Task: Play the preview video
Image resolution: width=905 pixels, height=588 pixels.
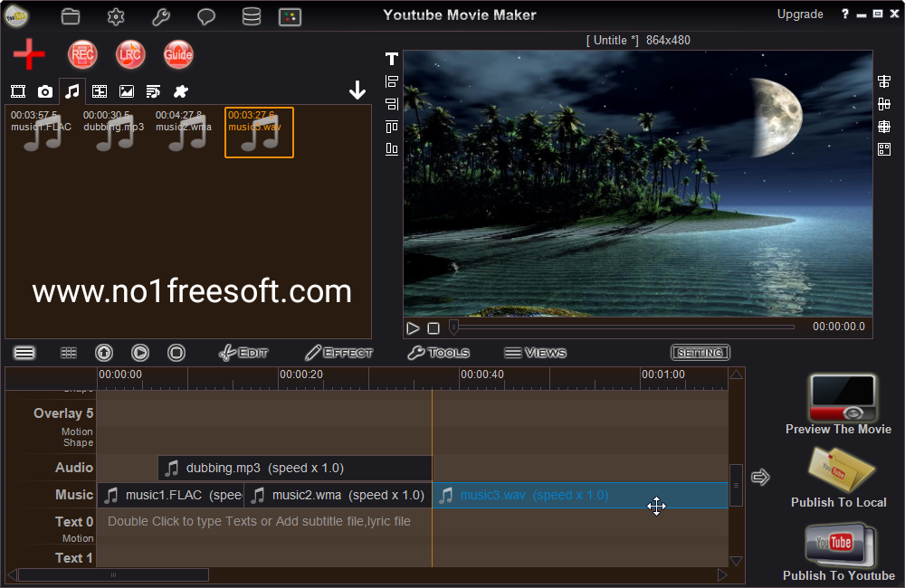Action: (x=413, y=328)
